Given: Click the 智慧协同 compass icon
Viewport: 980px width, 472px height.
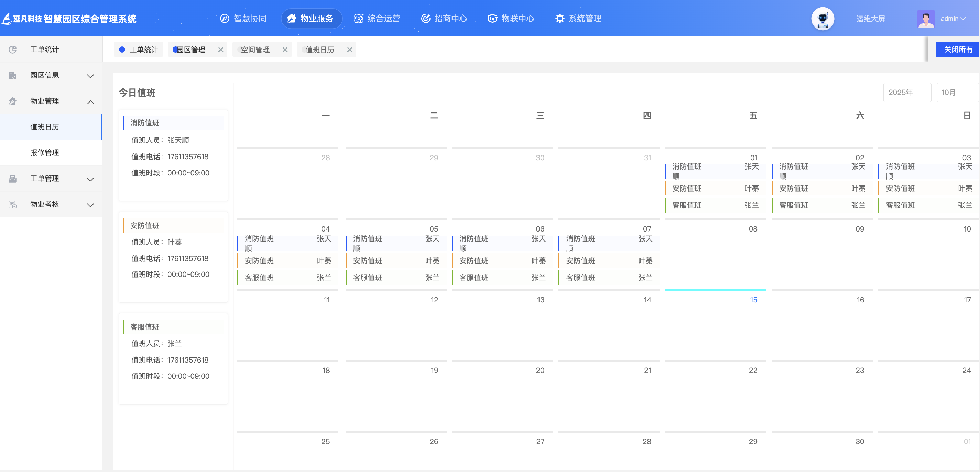Looking at the screenshot, I should (x=225, y=18).
